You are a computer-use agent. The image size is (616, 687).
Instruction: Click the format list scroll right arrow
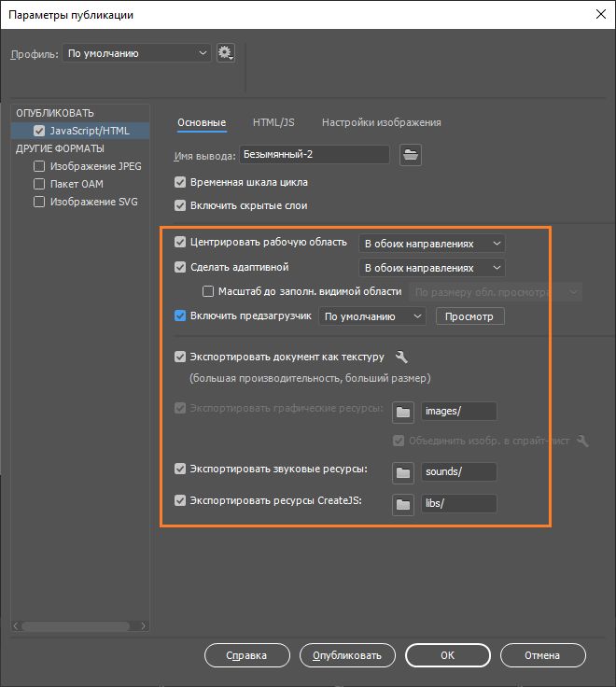pos(143,626)
